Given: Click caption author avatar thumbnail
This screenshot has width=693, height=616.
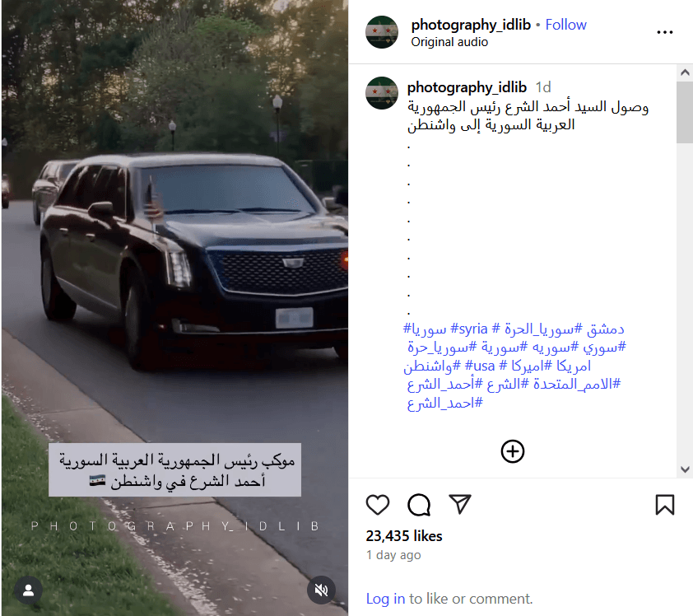Looking at the screenshot, I should [x=382, y=93].
